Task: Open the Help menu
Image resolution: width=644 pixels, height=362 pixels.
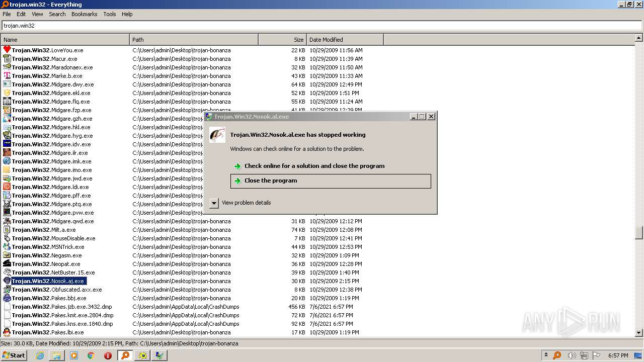Action: point(127,14)
